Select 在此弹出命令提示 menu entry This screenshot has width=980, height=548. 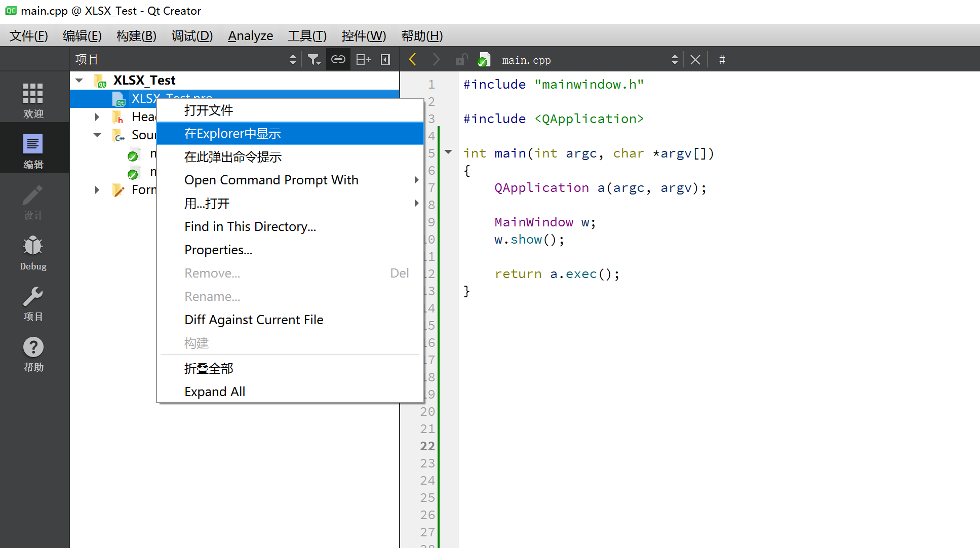coord(290,157)
